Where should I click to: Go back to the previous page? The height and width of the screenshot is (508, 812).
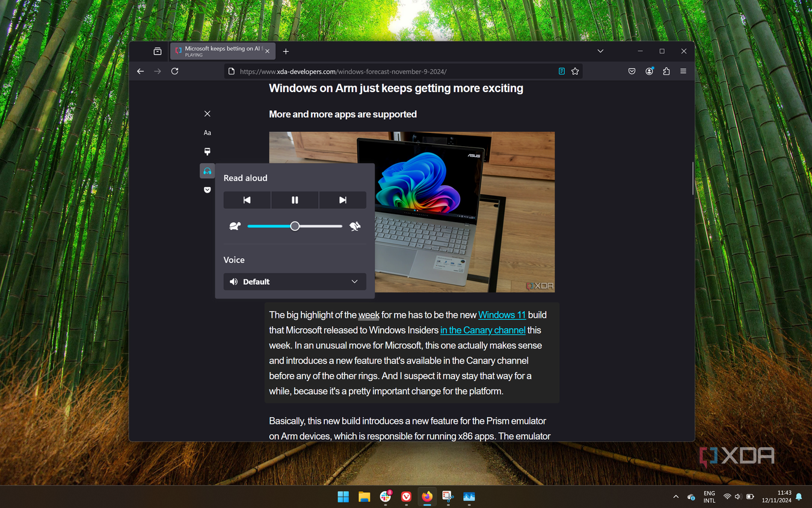[x=140, y=71]
